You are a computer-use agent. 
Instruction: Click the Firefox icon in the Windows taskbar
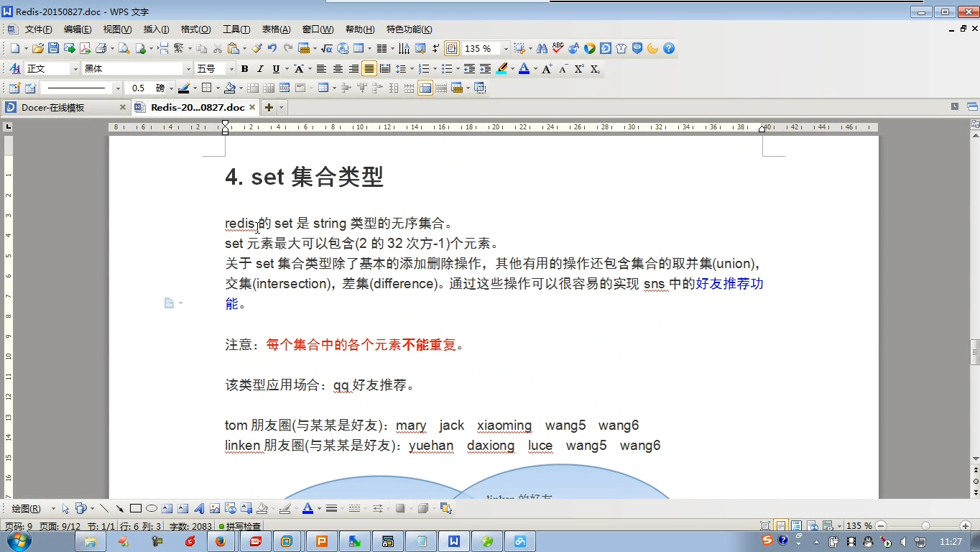pyautogui.click(x=220, y=541)
